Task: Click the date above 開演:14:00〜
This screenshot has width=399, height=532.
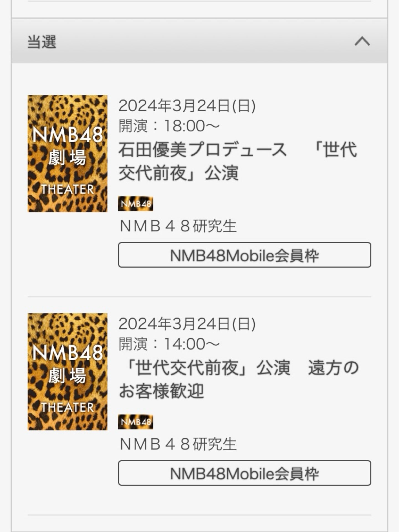Action: 187,324
